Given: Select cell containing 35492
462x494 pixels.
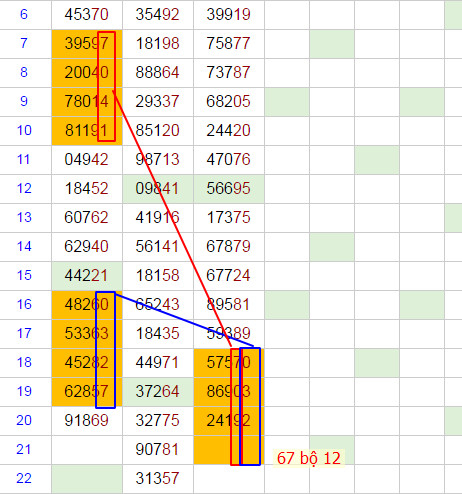Looking at the screenshot, I should (158, 15).
